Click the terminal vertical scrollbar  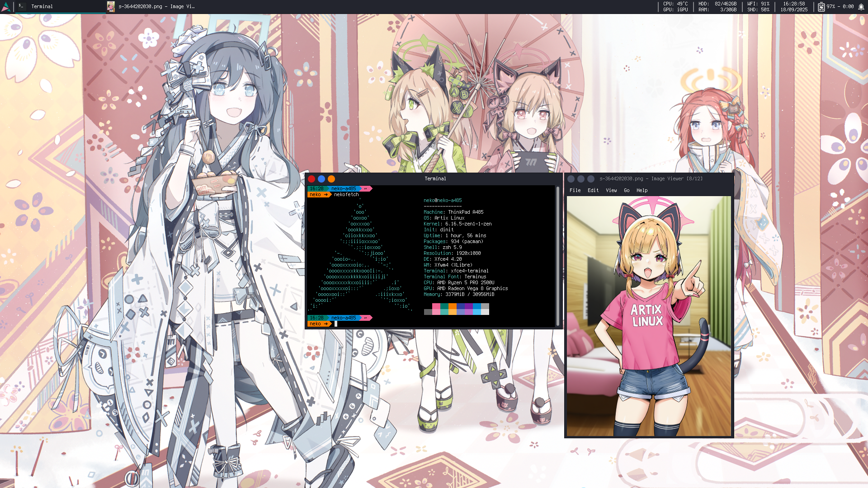tap(557, 255)
